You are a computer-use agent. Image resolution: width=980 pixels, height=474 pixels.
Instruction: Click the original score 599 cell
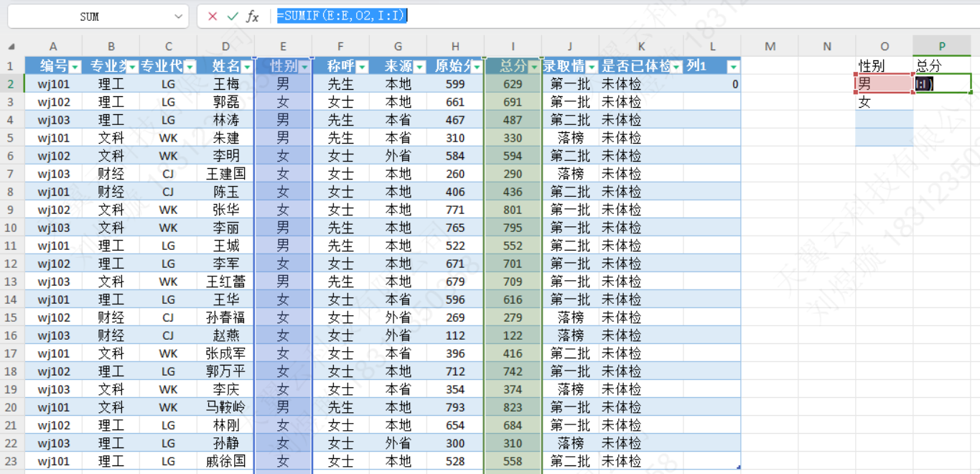tap(455, 84)
